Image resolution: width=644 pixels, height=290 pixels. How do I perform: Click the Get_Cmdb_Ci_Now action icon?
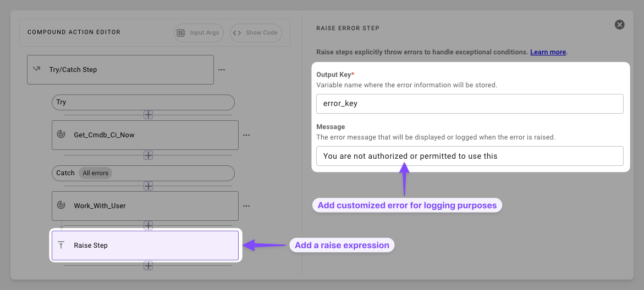tap(61, 135)
